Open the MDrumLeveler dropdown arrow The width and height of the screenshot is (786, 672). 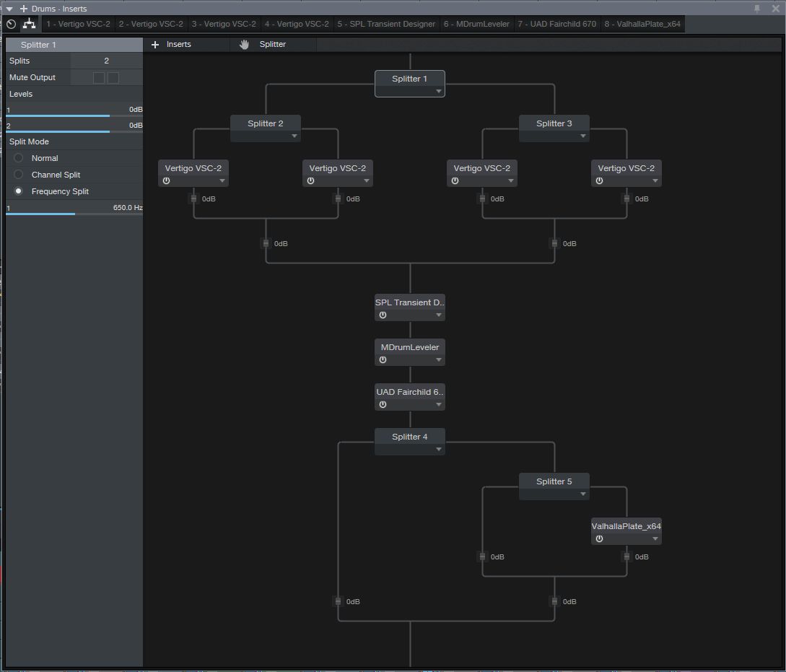439,359
